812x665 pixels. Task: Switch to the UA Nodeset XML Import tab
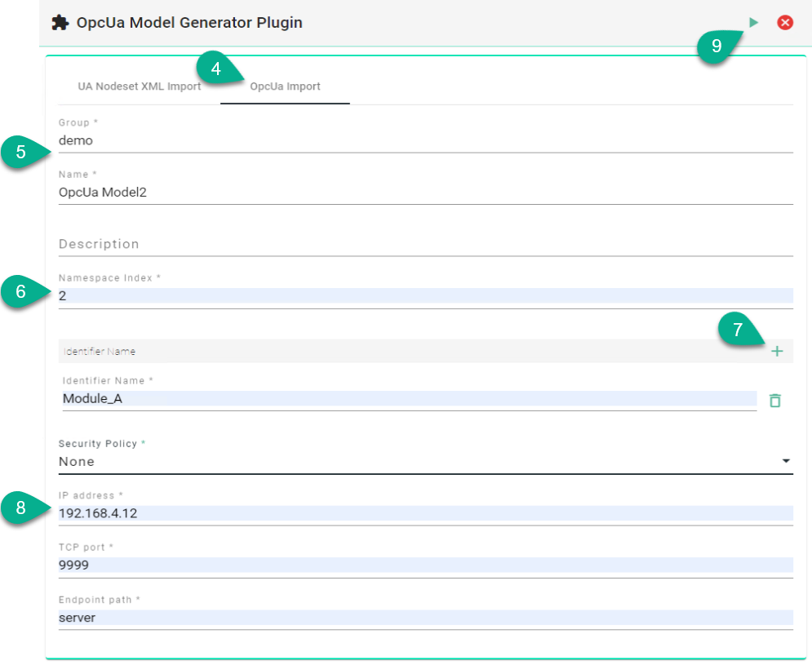(x=139, y=86)
